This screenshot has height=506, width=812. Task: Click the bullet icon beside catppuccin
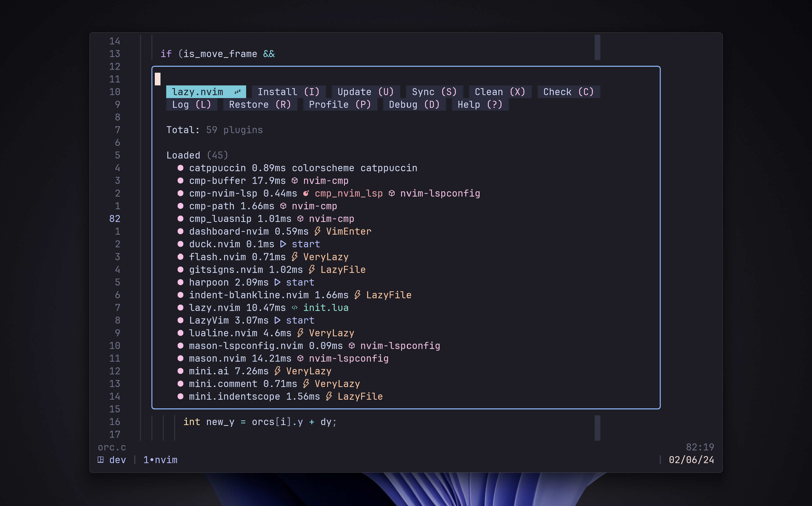tap(180, 168)
